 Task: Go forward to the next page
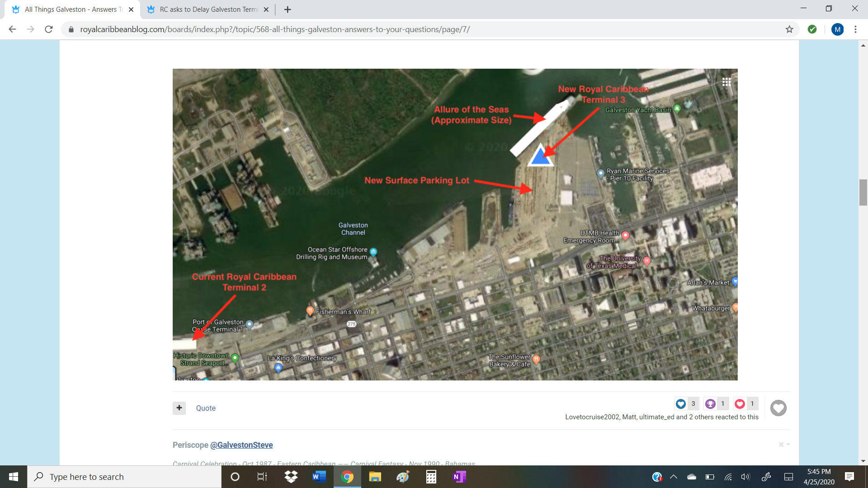point(30,29)
